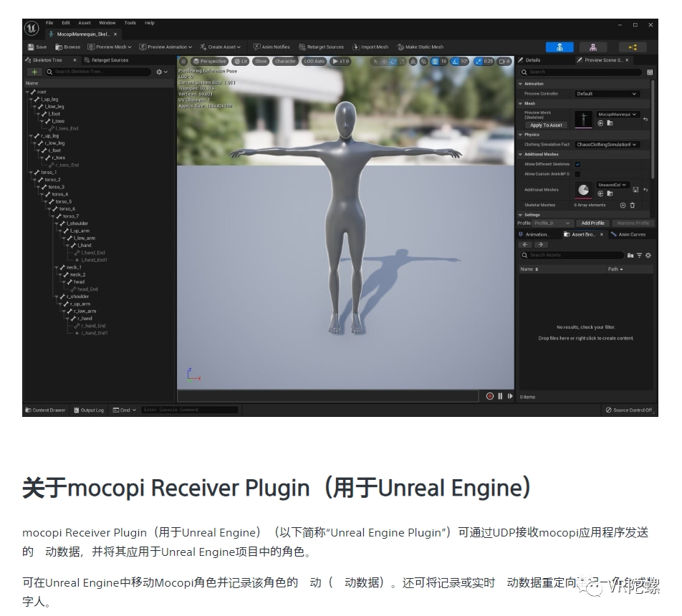Open Asset Browser settings gear
Viewport: 682px width, 616px height.
648,256
